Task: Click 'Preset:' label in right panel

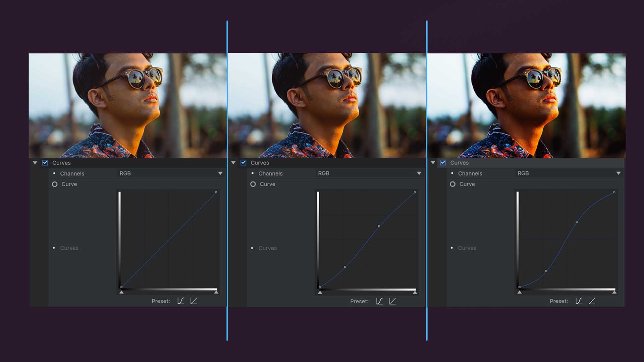Action: (559, 301)
